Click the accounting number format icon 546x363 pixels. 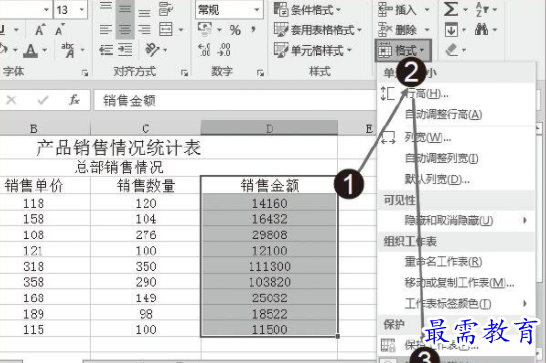(x=205, y=30)
